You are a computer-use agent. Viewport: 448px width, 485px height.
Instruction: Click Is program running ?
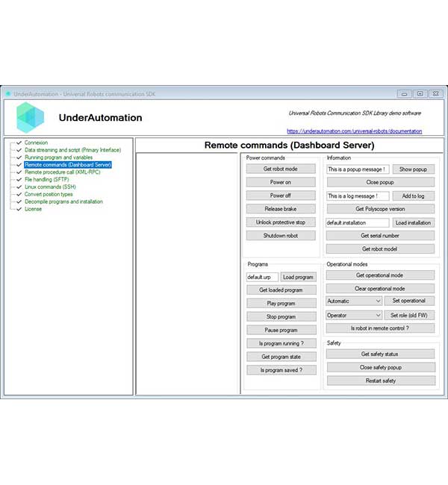281,343
